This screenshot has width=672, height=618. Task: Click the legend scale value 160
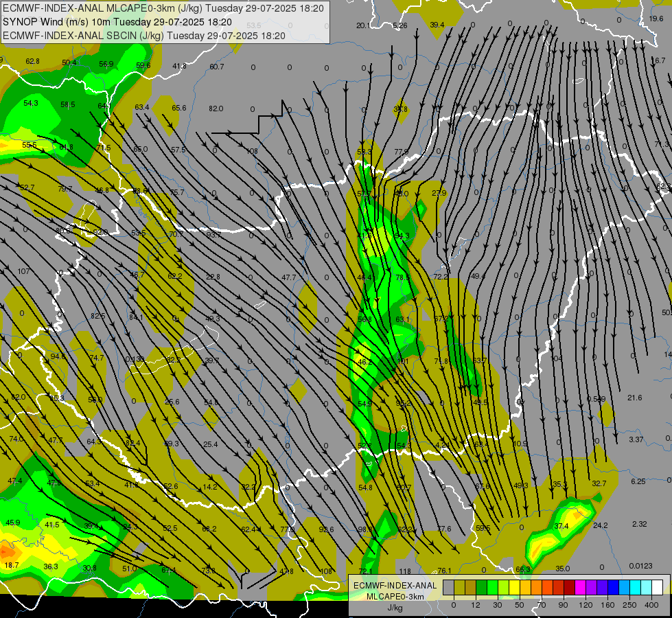pos(607,605)
